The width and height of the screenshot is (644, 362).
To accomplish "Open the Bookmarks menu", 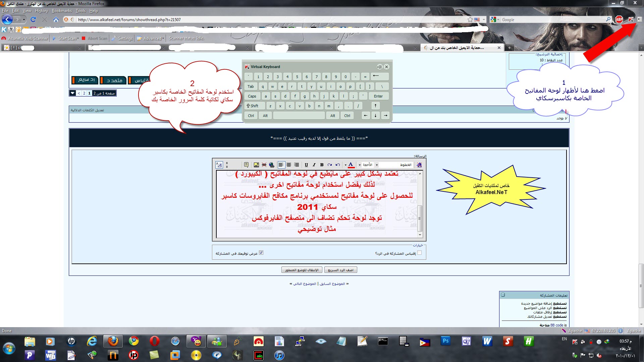I will pos(61,11).
